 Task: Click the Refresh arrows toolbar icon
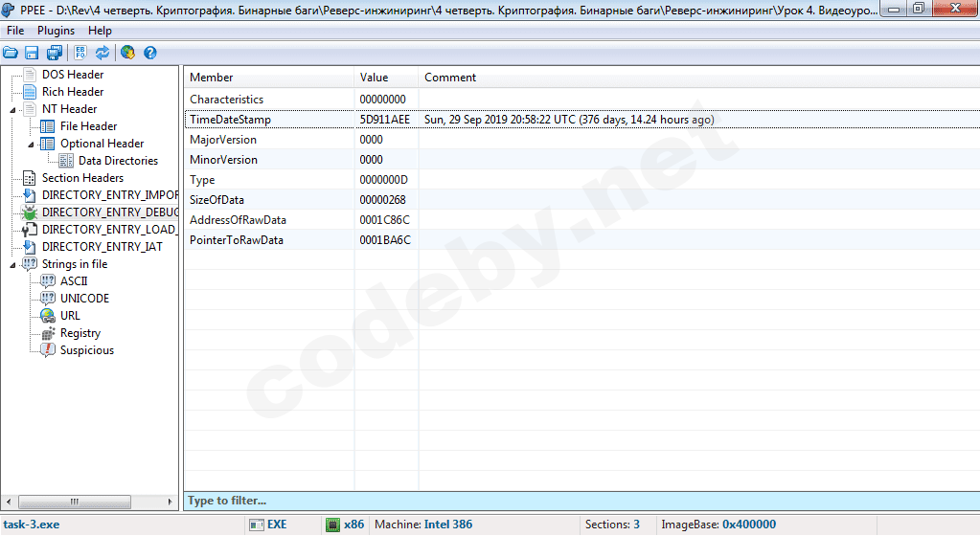103,53
